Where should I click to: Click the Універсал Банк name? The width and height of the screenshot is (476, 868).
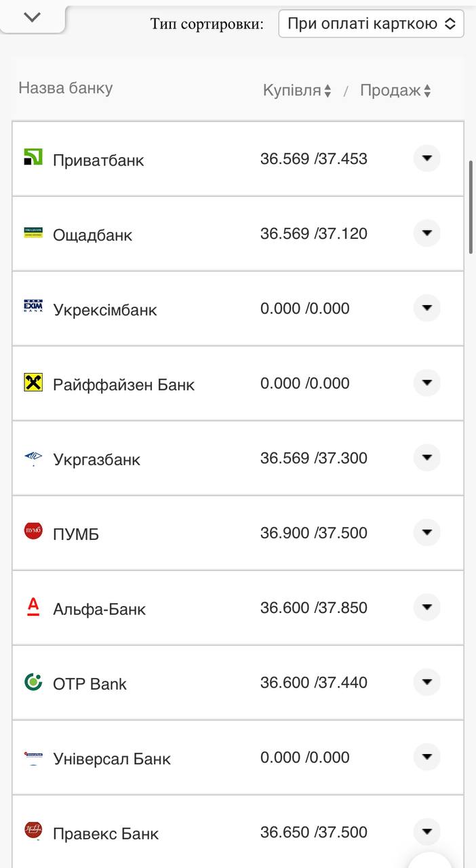(x=112, y=759)
